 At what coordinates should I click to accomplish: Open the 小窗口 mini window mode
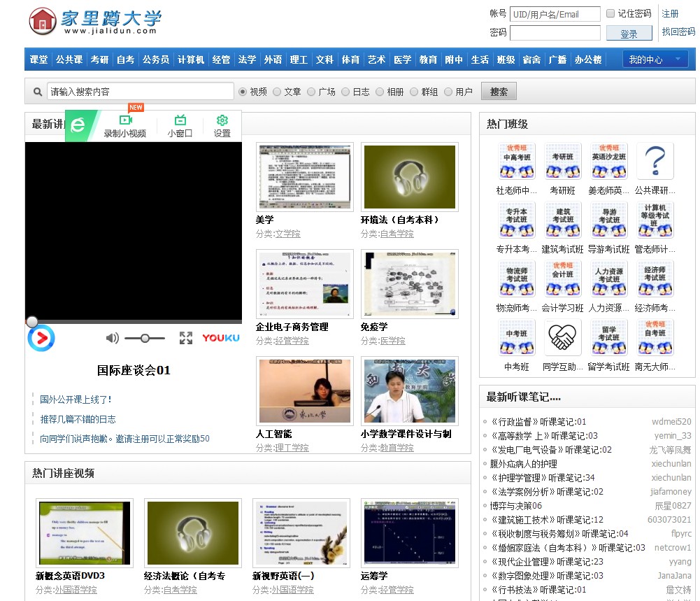[179, 126]
